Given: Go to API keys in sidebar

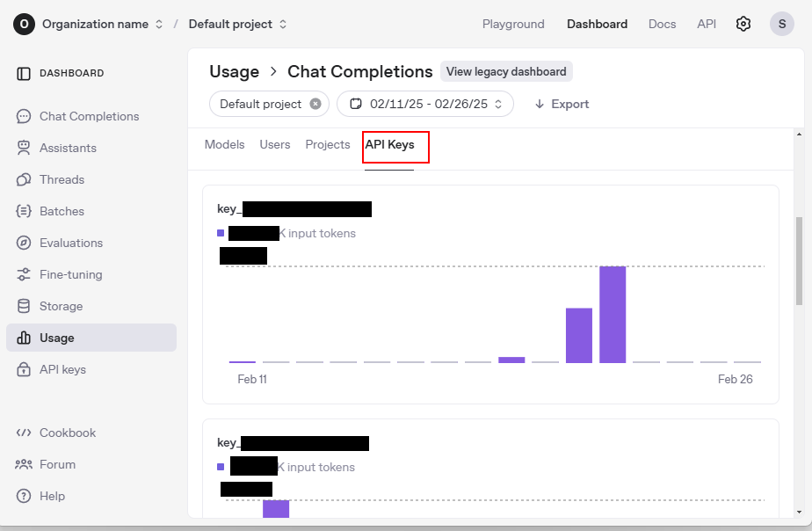Looking at the screenshot, I should click(x=62, y=369).
